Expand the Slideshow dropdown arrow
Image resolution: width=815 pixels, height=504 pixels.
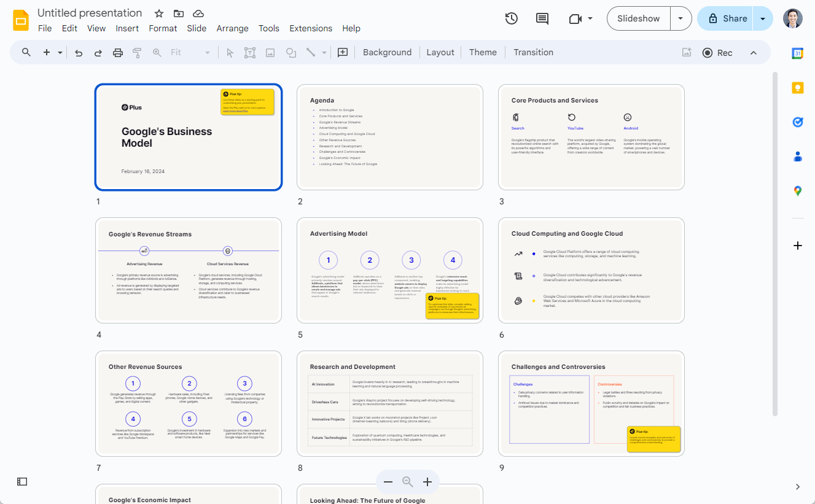pos(680,18)
